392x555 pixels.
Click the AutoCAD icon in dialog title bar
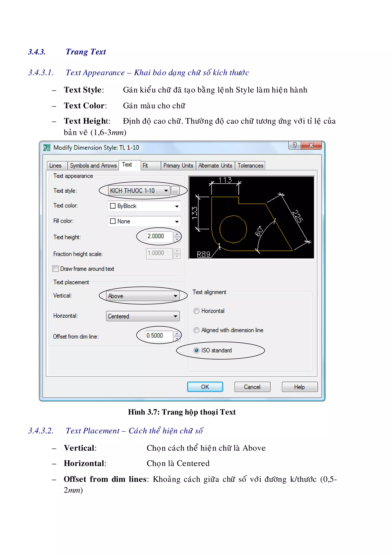pyautogui.click(x=47, y=147)
